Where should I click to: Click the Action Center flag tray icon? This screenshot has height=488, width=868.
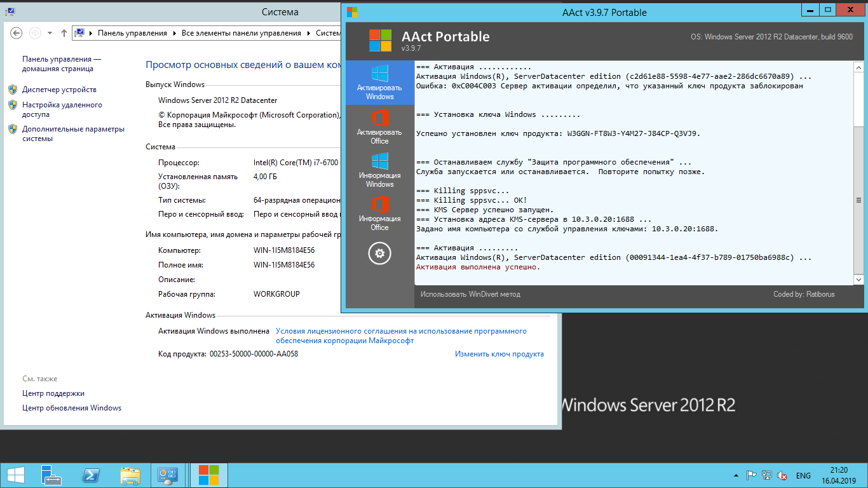(x=751, y=475)
